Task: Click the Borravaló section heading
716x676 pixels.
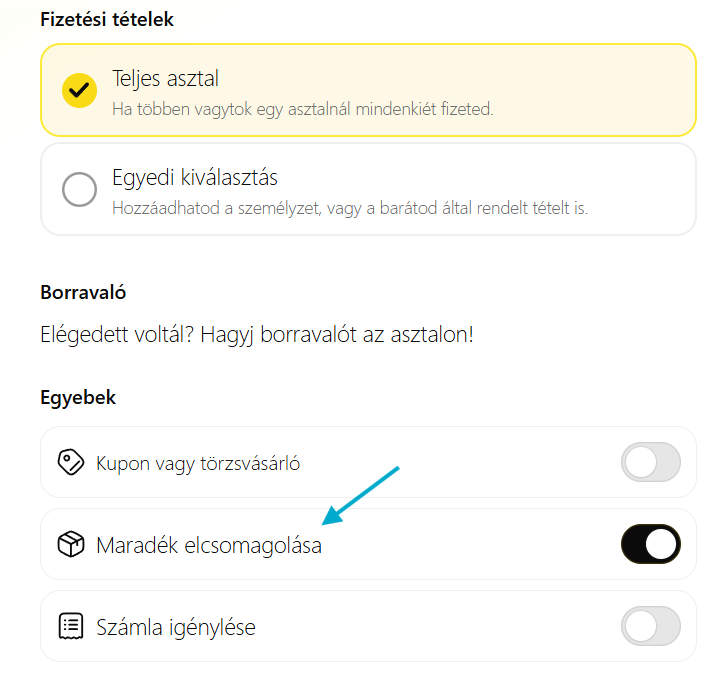Action: coord(83,293)
